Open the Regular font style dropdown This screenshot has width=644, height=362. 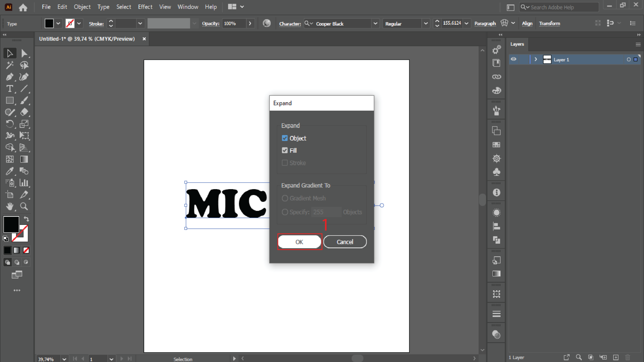pyautogui.click(x=425, y=24)
